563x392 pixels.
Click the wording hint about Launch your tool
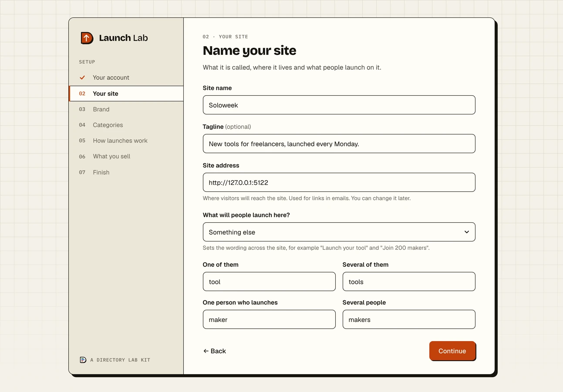(316, 248)
